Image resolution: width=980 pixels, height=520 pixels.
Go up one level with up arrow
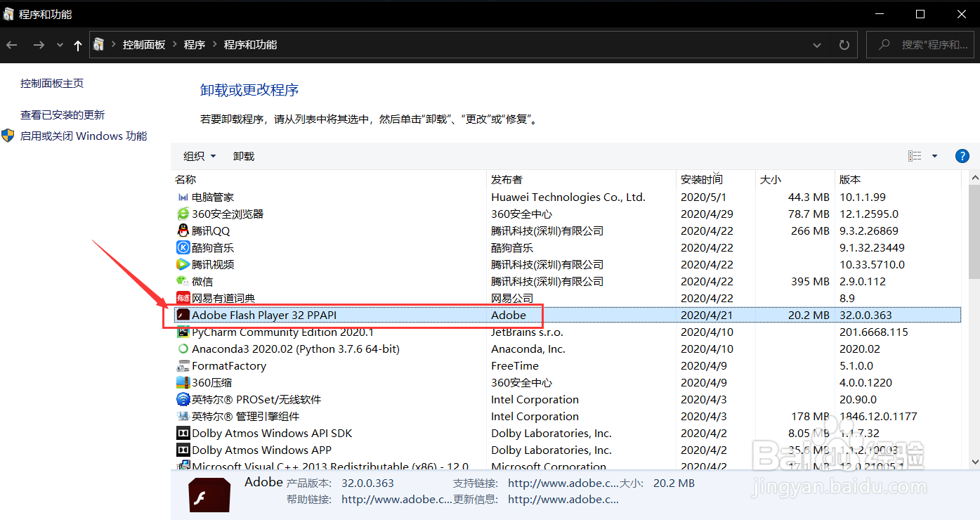click(77, 45)
